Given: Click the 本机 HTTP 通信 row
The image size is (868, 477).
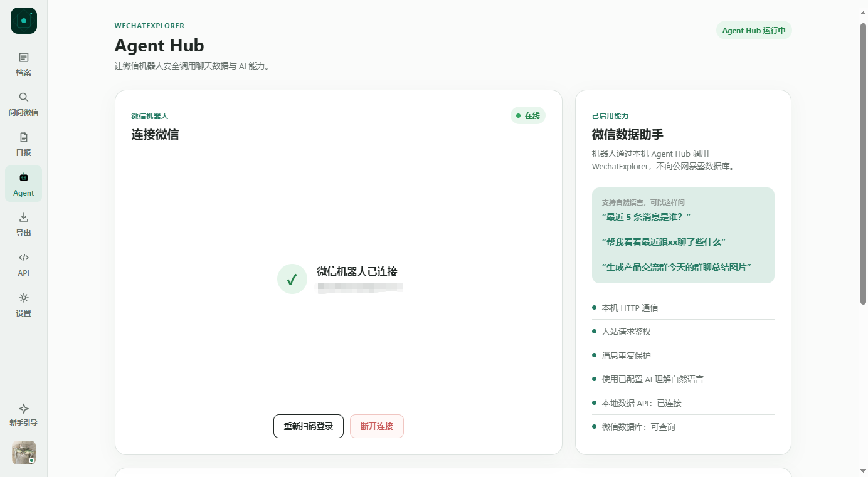Looking at the screenshot, I should pyautogui.click(x=683, y=308).
